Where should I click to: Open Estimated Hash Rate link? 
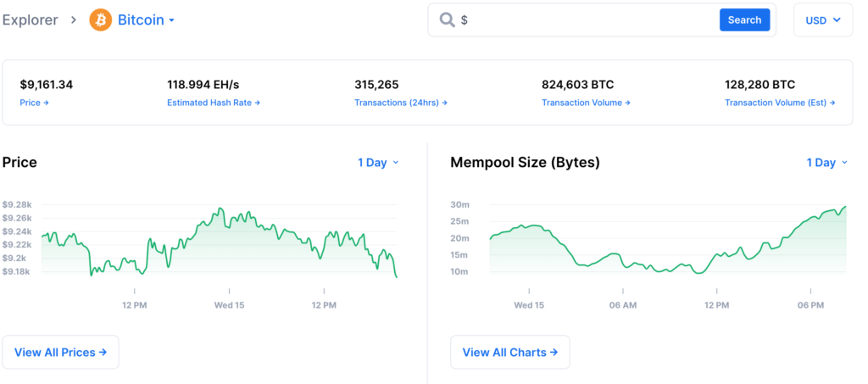click(x=214, y=103)
